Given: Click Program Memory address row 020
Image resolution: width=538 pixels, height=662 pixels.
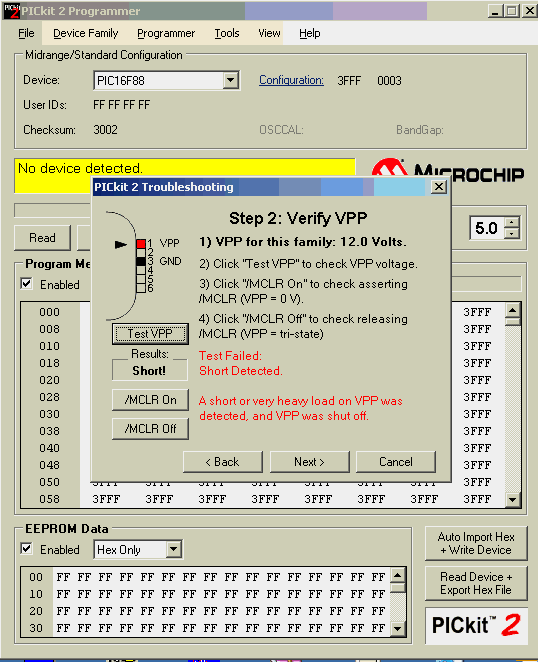Looking at the screenshot, I should [49, 380].
